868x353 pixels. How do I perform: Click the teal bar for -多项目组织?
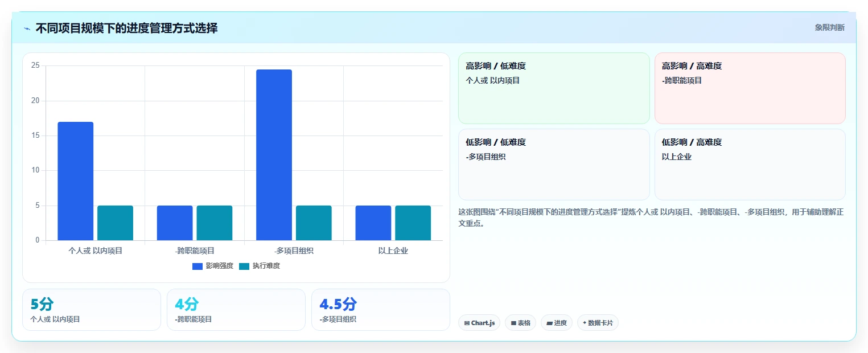click(x=314, y=223)
